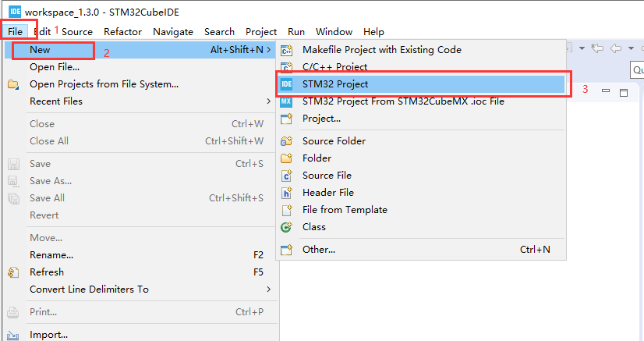Expand the Recent Files submenu arrow
This screenshot has width=644, height=341.
(269, 101)
